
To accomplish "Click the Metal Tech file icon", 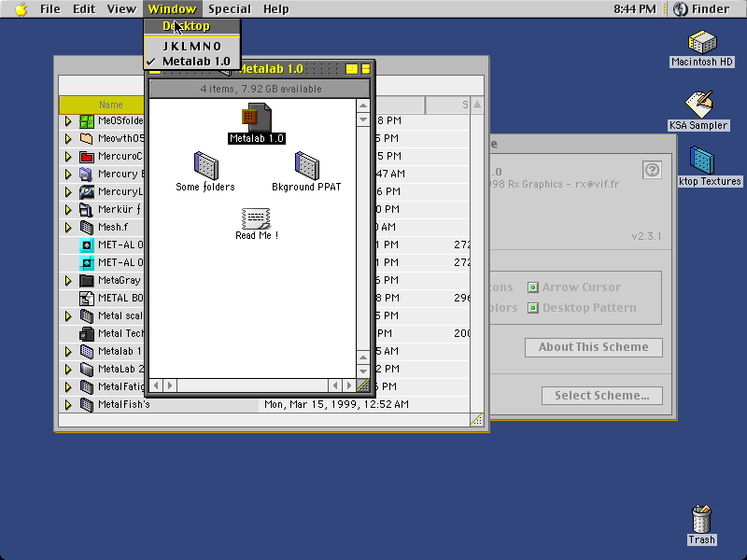I will click(x=87, y=333).
